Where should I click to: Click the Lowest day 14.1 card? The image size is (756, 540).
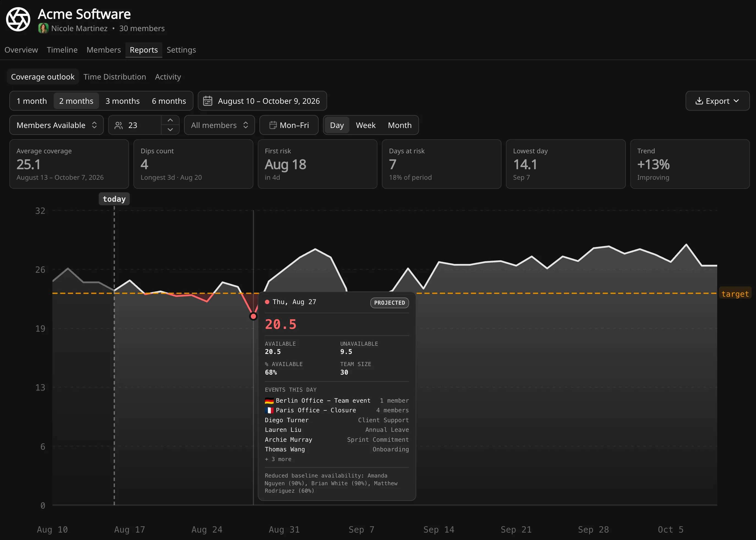click(x=566, y=164)
